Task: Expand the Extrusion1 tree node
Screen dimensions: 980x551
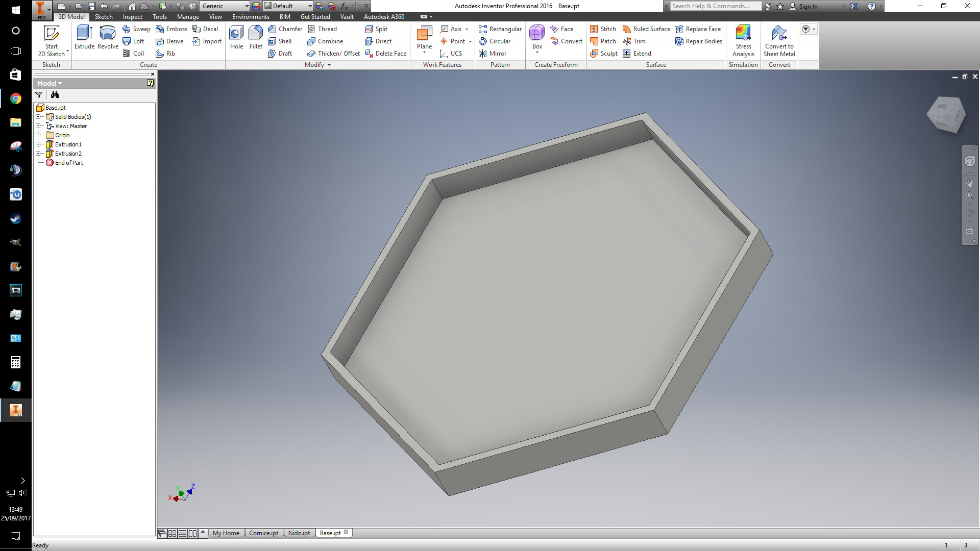Action: point(38,144)
